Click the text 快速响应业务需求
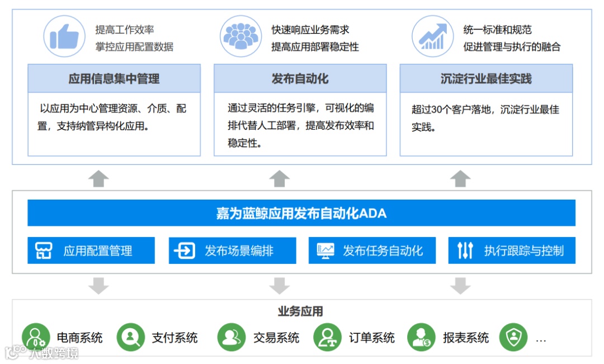Viewport: 604px width, 364px height. 310,30
